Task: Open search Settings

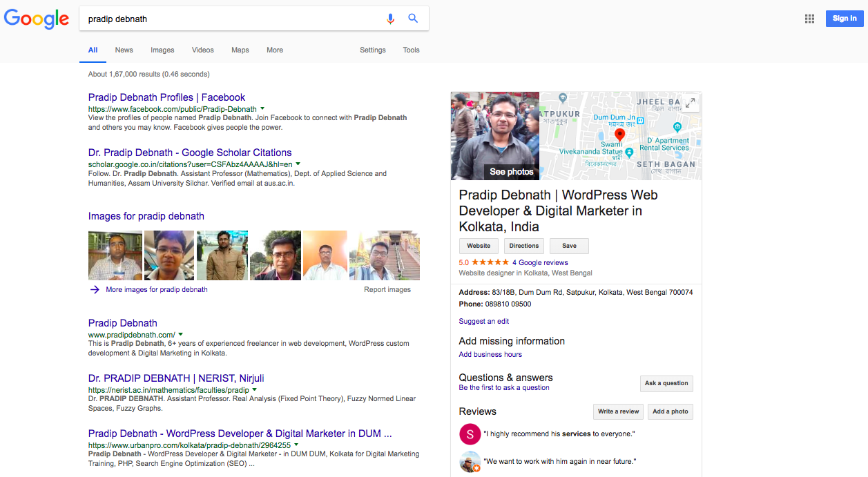Action: tap(373, 50)
